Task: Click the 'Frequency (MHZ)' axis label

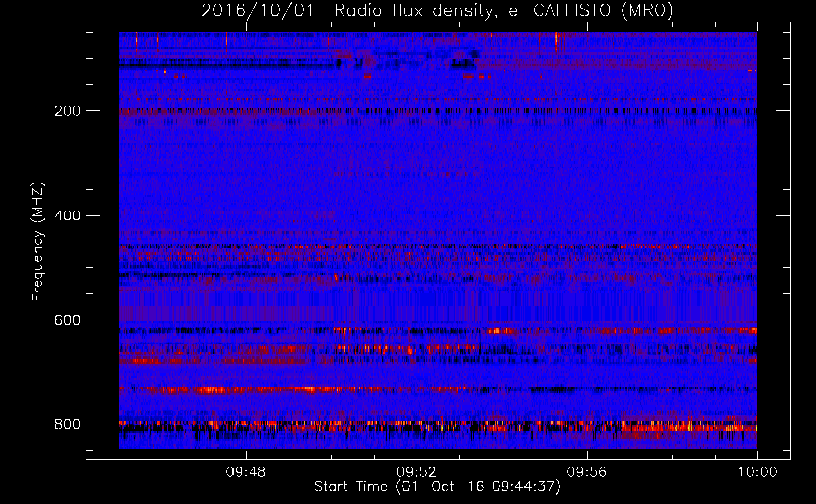Action: (x=38, y=241)
